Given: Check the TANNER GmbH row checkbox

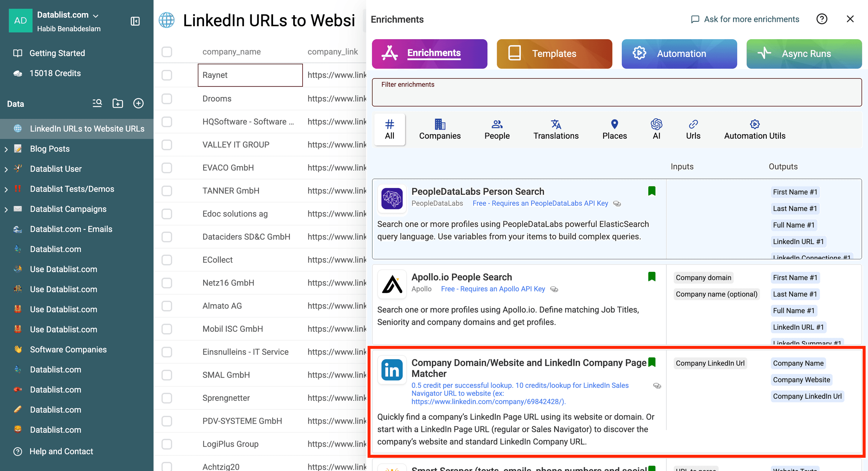Looking at the screenshot, I should pyautogui.click(x=166, y=191).
